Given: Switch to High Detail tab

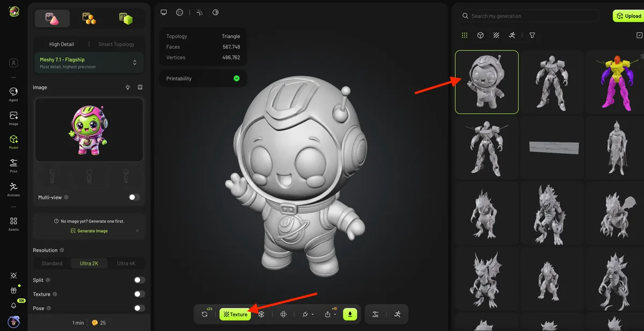Looking at the screenshot, I should pos(62,44).
